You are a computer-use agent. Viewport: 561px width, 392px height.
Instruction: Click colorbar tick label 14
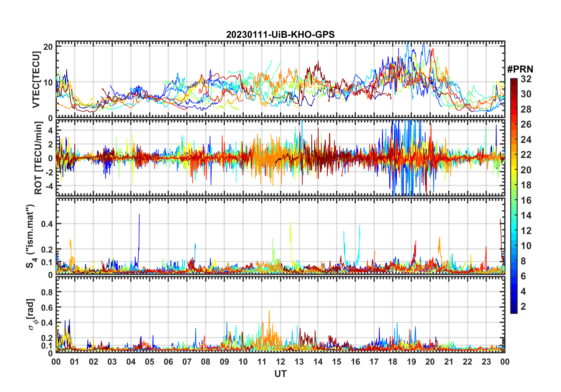coord(526,215)
